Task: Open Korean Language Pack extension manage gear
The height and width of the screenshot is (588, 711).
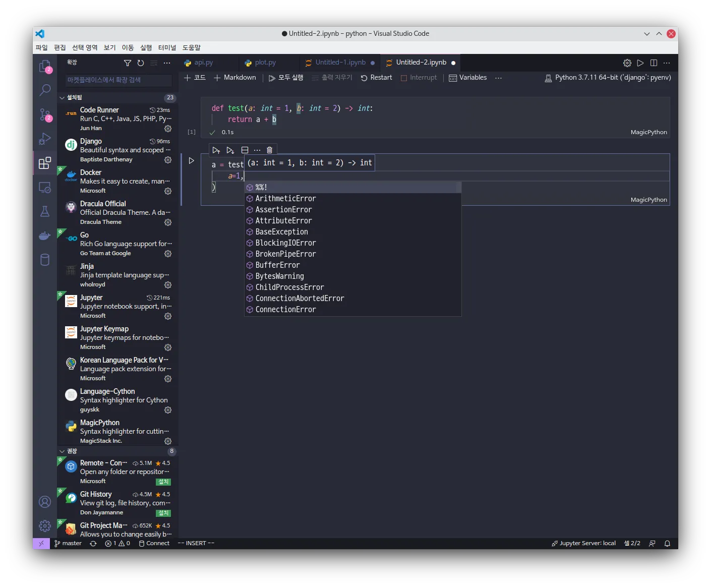Action: point(168,379)
